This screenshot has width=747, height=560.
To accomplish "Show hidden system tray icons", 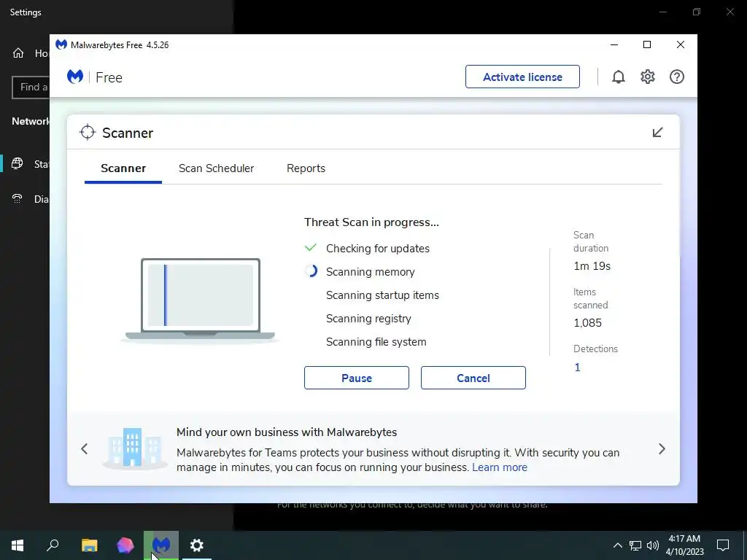I will tap(617, 545).
